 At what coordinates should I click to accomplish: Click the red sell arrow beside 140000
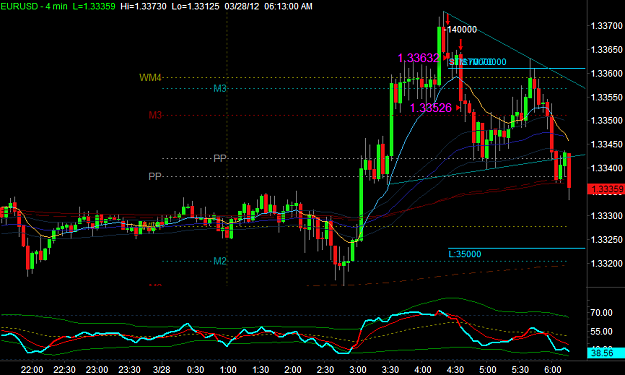pyautogui.click(x=448, y=19)
